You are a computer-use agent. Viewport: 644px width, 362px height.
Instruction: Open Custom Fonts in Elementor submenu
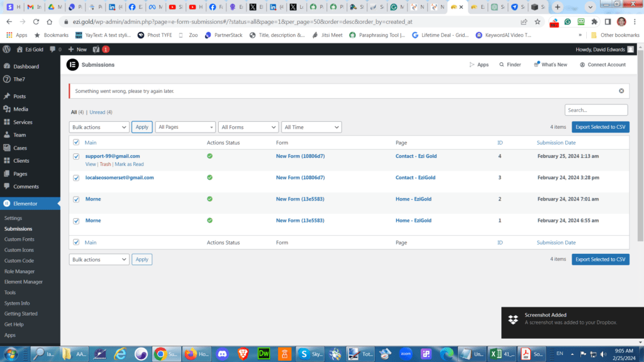(19, 239)
